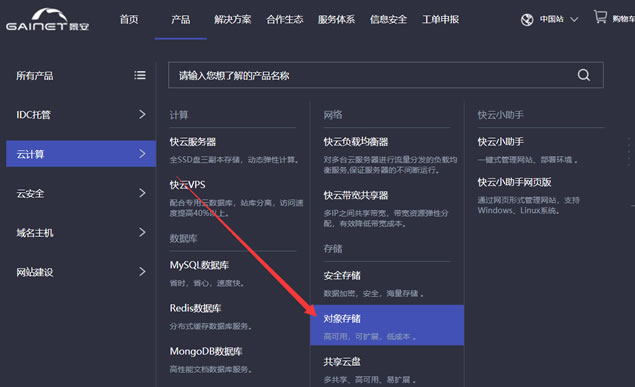Click description '一键式管理网站、部署环境'
635x387 pixels.
(528, 160)
